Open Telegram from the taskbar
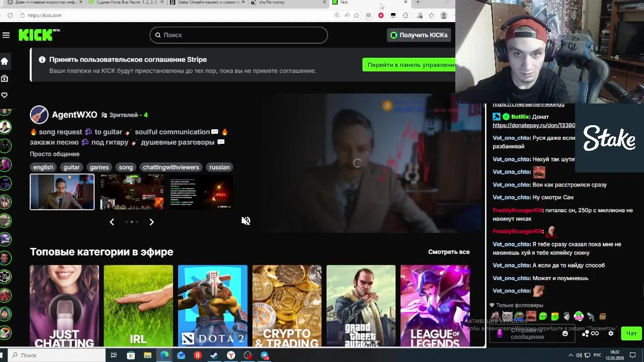Viewport: 644px width, 362px height. pyautogui.click(x=264, y=355)
